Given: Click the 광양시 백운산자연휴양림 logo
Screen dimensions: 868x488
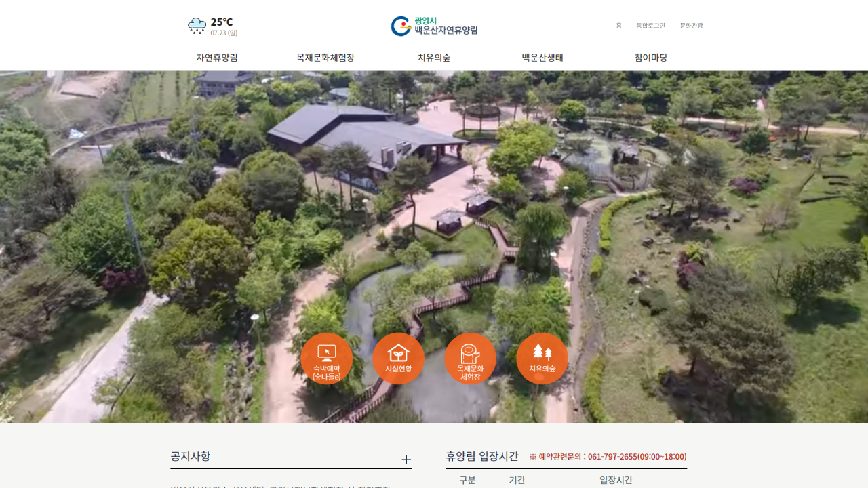Looking at the screenshot, I should tap(434, 26).
